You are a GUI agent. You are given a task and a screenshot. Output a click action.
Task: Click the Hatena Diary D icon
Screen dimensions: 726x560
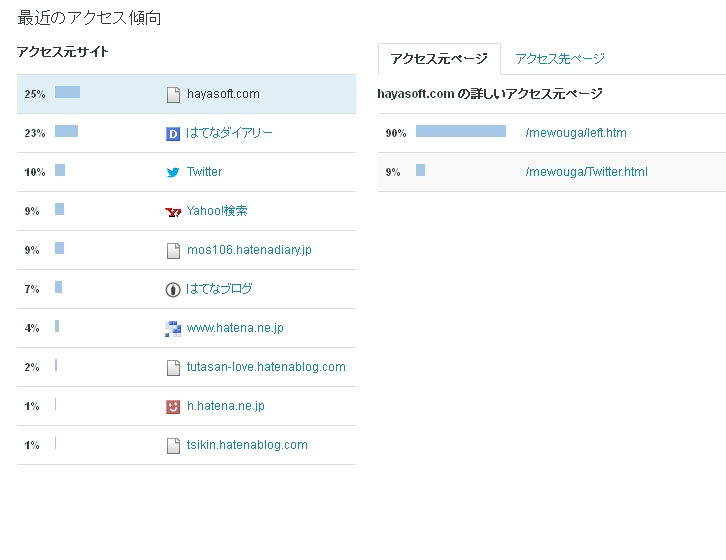coord(173,134)
